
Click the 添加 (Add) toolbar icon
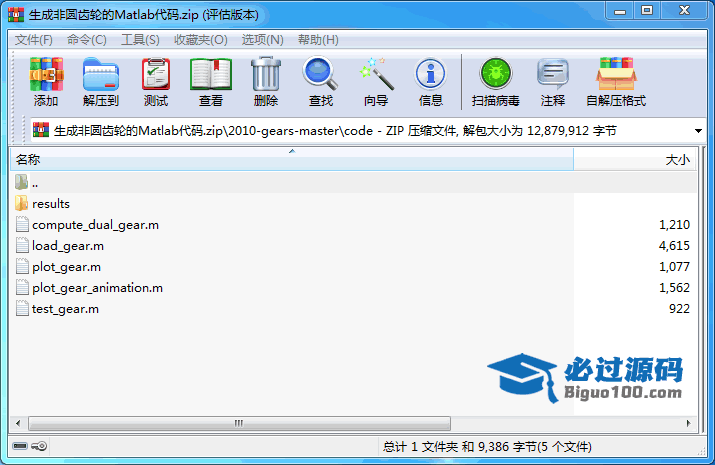pos(46,82)
